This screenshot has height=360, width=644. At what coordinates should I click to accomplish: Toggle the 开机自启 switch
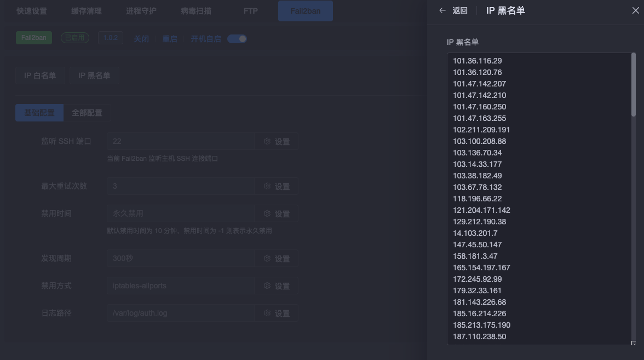[x=237, y=39]
